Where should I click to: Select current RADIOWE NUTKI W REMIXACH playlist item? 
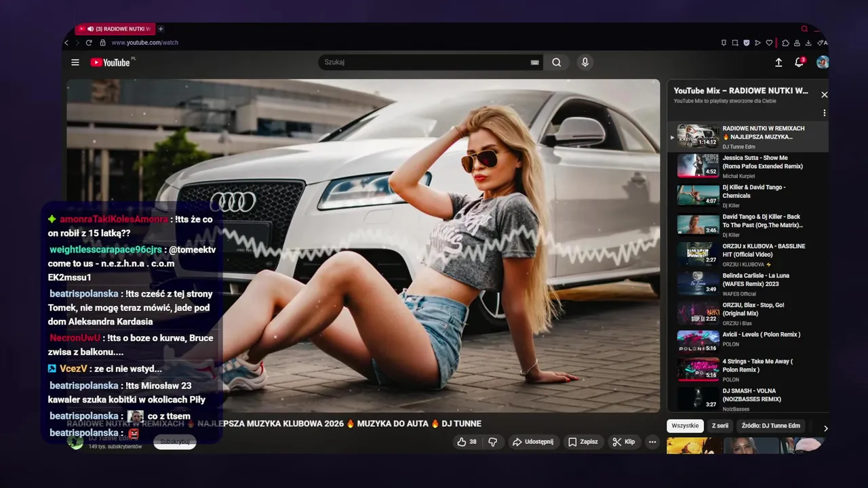[x=748, y=136]
